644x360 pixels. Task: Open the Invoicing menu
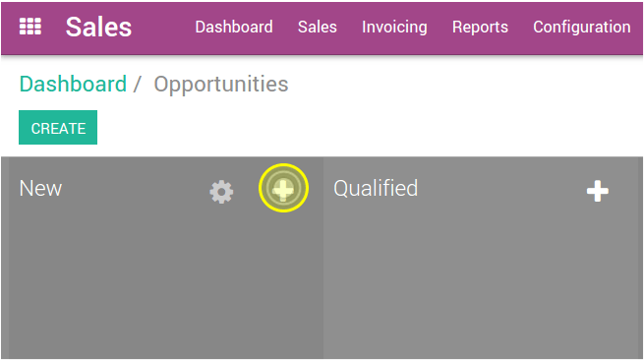coord(394,28)
